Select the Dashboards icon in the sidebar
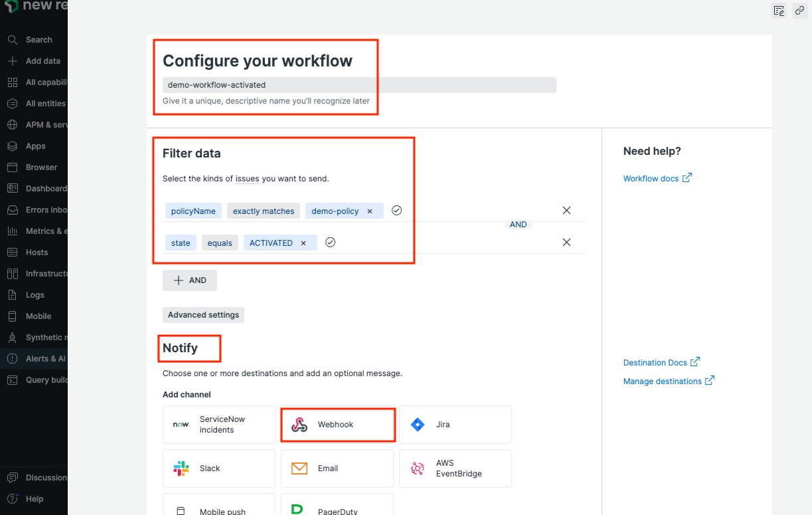Image resolution: width=812 pixels, height=515 pixels. pos(13,188)
